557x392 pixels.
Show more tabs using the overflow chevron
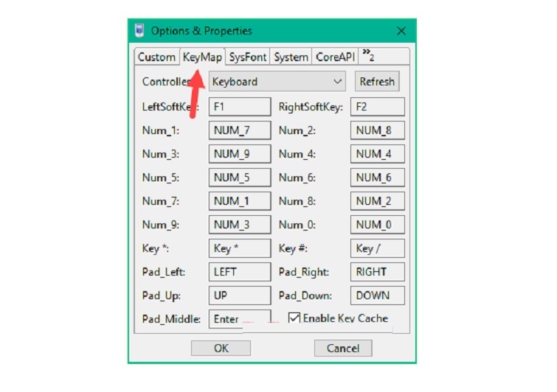(x=368, y=56)
